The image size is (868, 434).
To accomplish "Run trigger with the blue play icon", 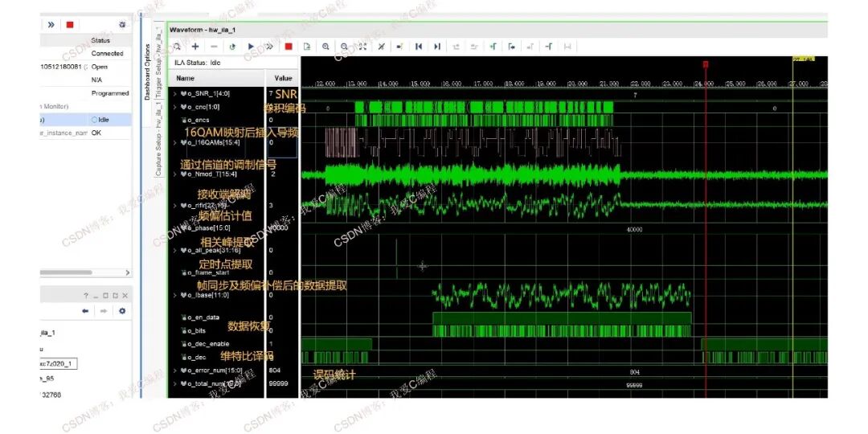I will 251,47.
